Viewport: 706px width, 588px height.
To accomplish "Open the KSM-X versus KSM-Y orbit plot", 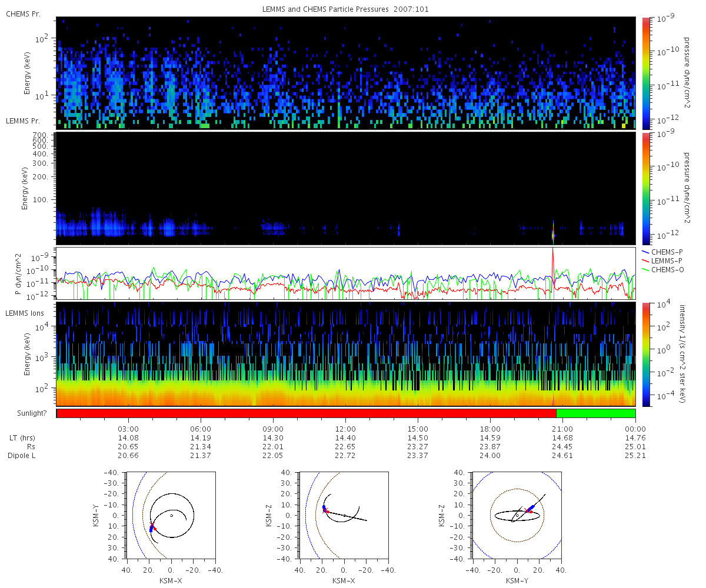I will pyautogui.click(x=171, y=515).
